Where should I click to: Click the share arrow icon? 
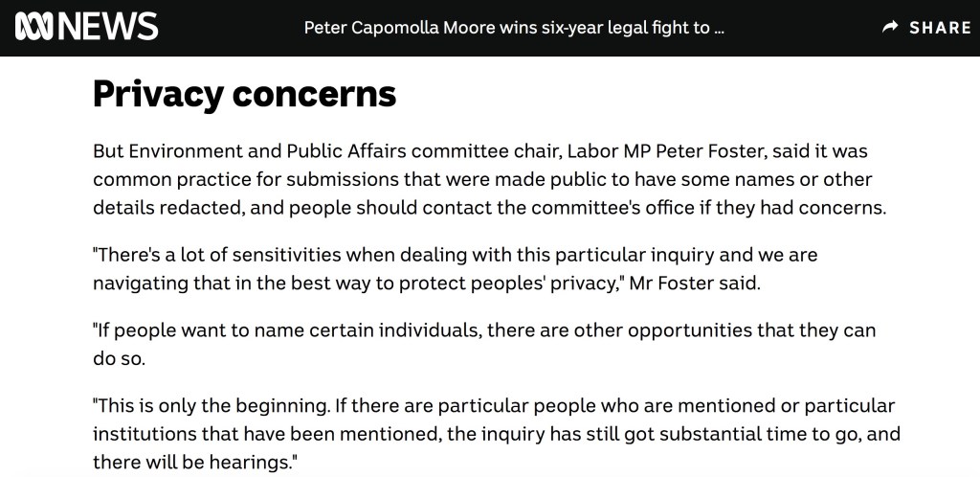pyautogui.click(x=890, y=28)
